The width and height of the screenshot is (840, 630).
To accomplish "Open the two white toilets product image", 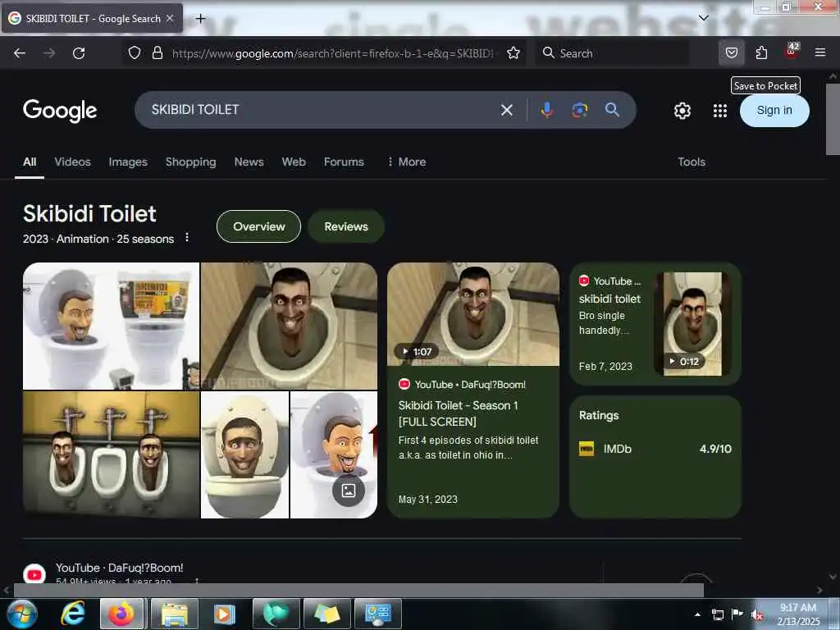I will (111, 326).
